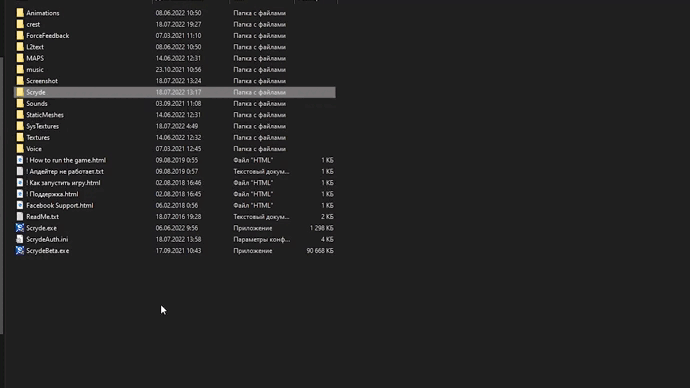Select the music folder icon

point(20,70)
